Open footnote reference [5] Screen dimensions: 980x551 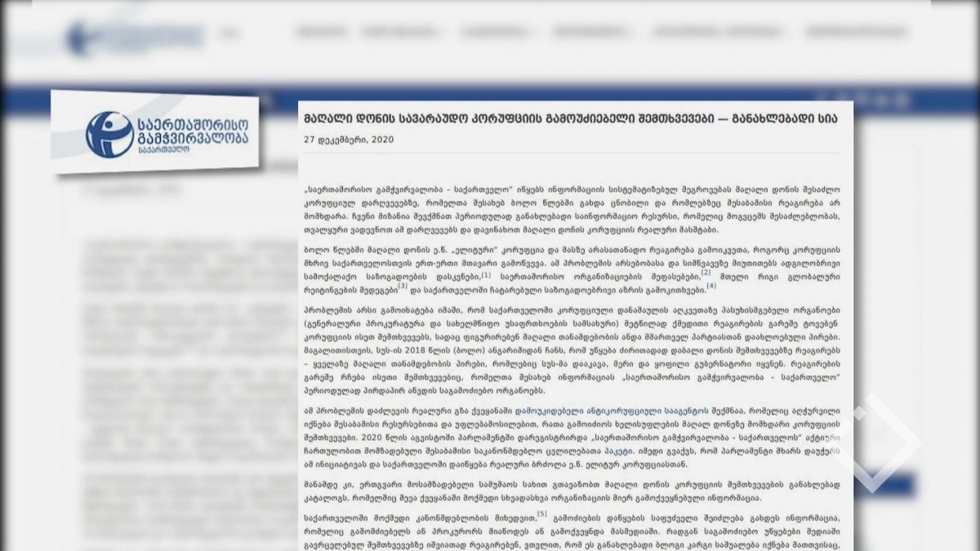tap(541, 514)
